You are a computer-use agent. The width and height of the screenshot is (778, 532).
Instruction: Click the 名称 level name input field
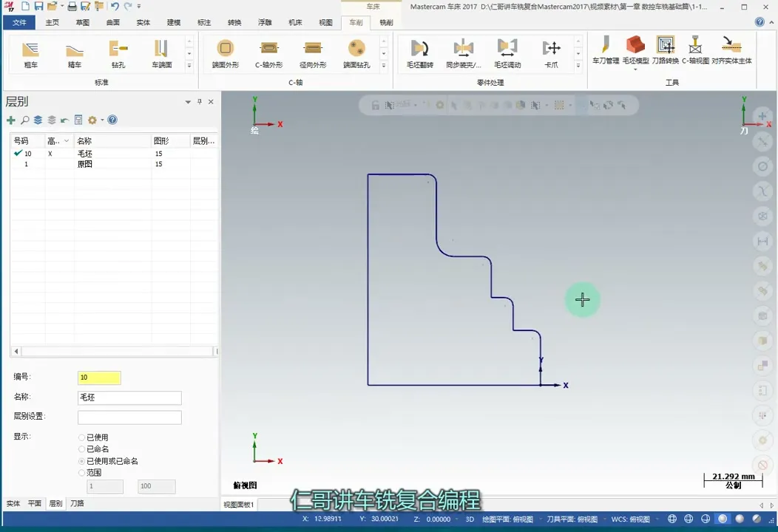pyautogui.click(x=129, y=398)
